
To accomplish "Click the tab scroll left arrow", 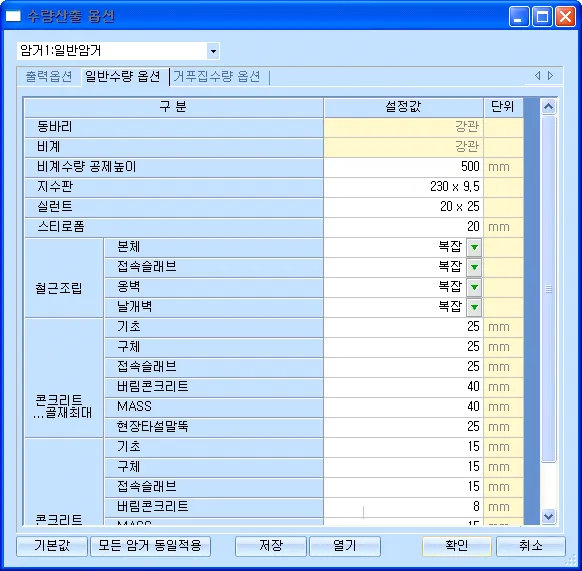I will point(537,76).
